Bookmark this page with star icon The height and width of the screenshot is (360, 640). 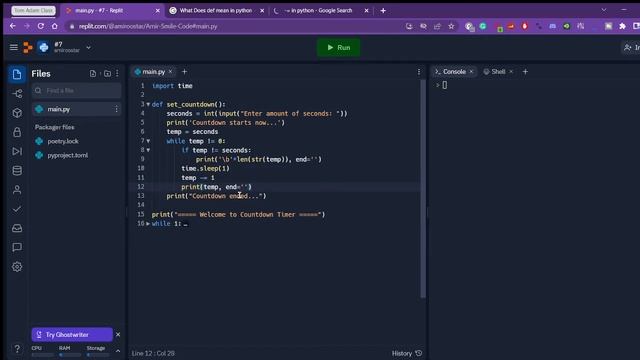pos(451,26)
